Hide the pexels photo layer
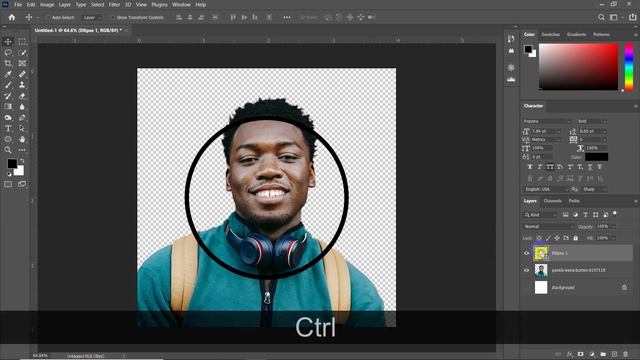Screen dimensions: 640x360 click(527, 270)
